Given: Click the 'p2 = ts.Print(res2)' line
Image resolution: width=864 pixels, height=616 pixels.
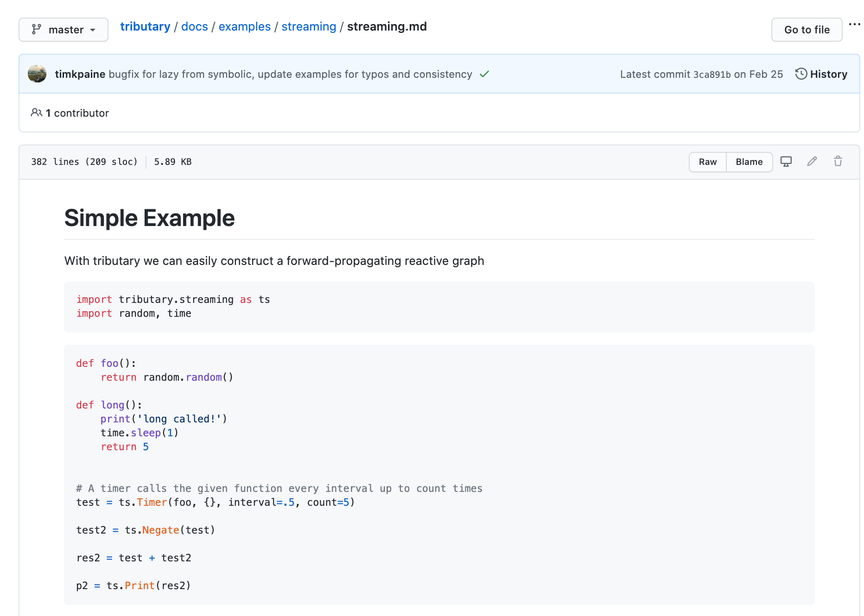Looking at the screenshot, I should 133,586.
